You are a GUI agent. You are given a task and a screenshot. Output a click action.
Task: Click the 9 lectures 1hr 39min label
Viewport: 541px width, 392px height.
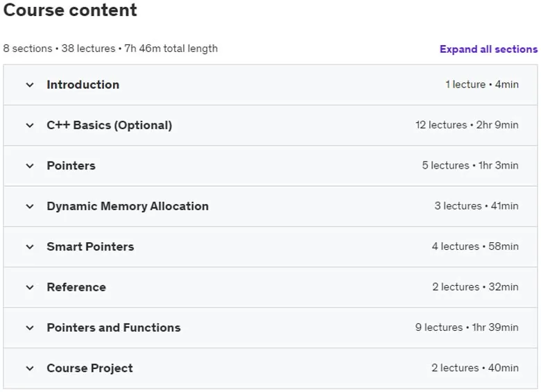(x=467, y=327)
